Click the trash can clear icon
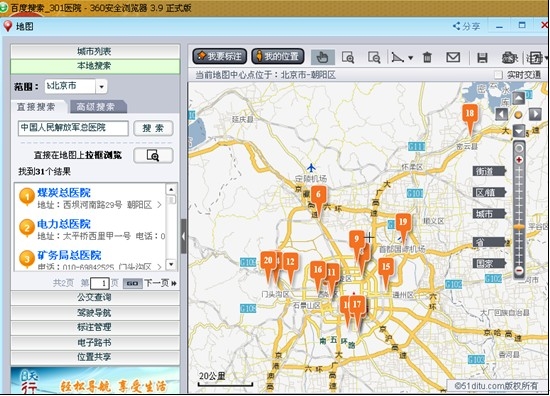550x396 pixels. click(x=427, y=57)
